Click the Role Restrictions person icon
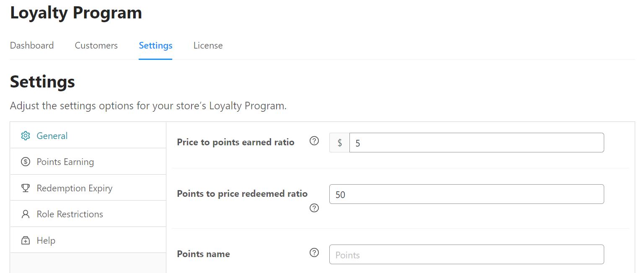The width and height of the screenshot is (644, 273). pos(26,214)
